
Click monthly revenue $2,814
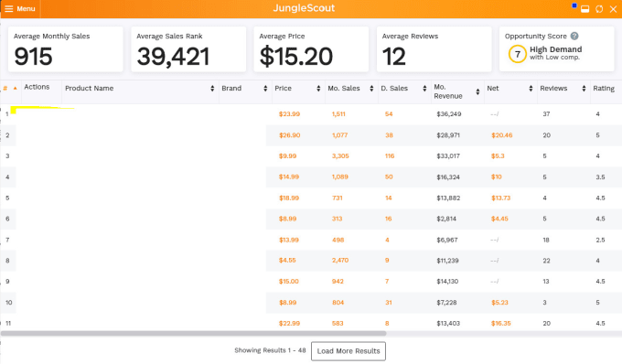point(446,219)
